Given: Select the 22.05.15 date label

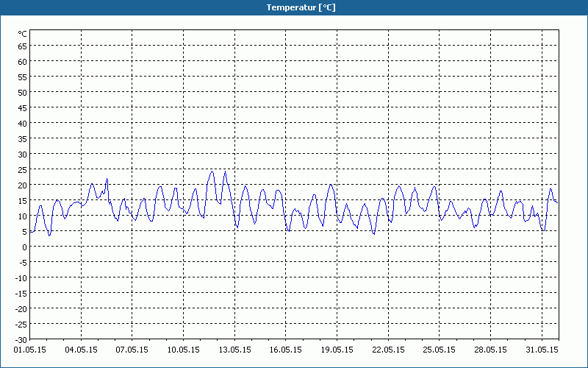Looking at the screenshot, I should [388, 350].
